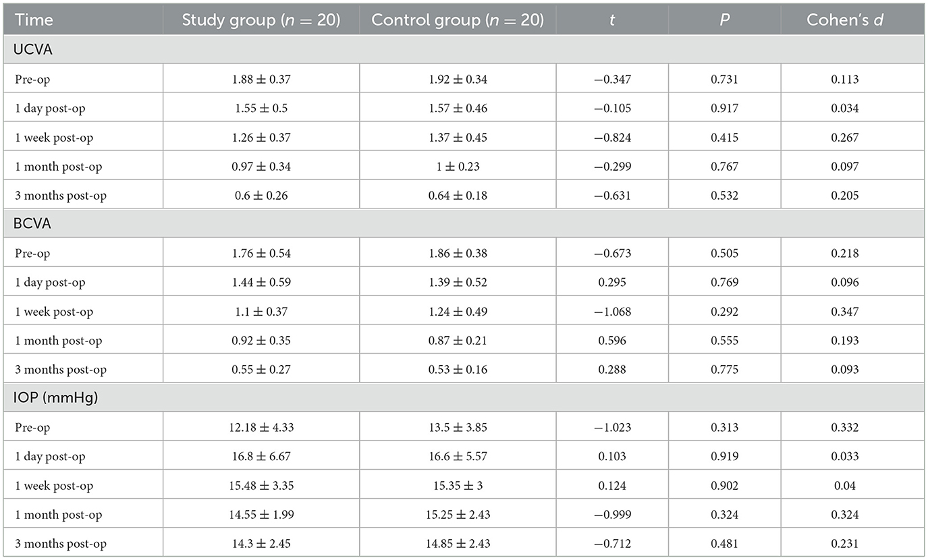
Task: Click the 1.88 ± 0.37 study group cell
Action: pyautogui.click(x=261, y=79)
